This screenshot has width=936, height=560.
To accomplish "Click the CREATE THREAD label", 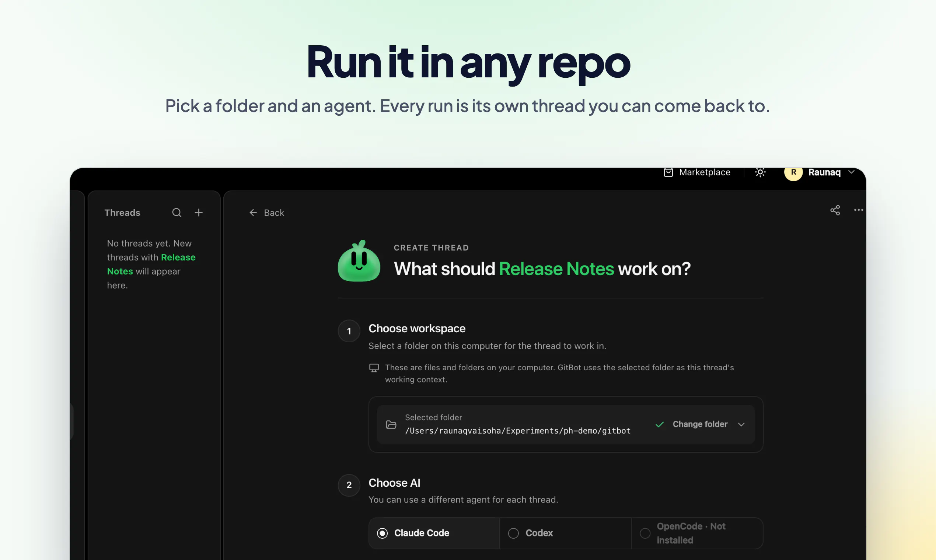I will click(432, 248).
